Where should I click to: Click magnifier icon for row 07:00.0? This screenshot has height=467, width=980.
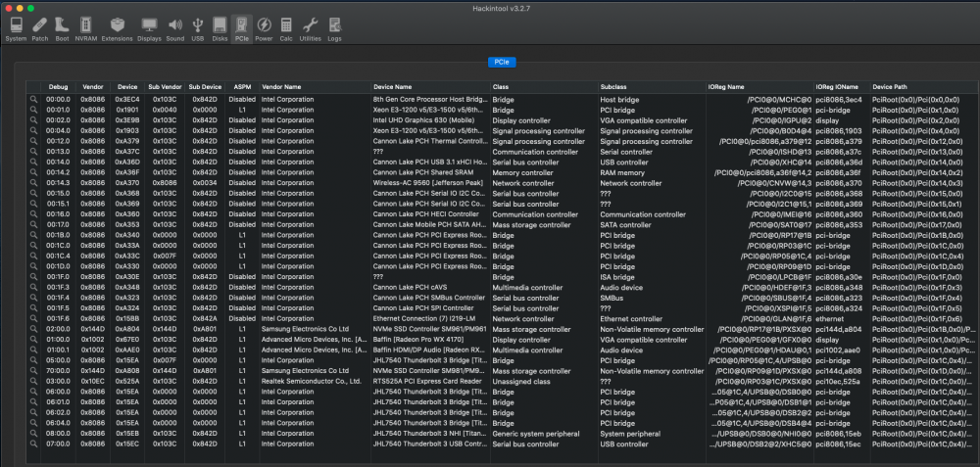pos(33,444)
